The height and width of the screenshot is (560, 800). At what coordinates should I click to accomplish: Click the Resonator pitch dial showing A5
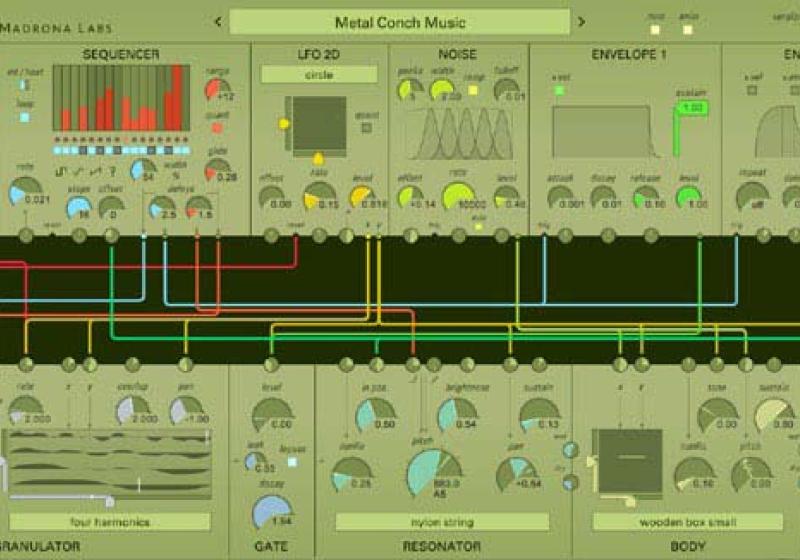tap(434, 472)
